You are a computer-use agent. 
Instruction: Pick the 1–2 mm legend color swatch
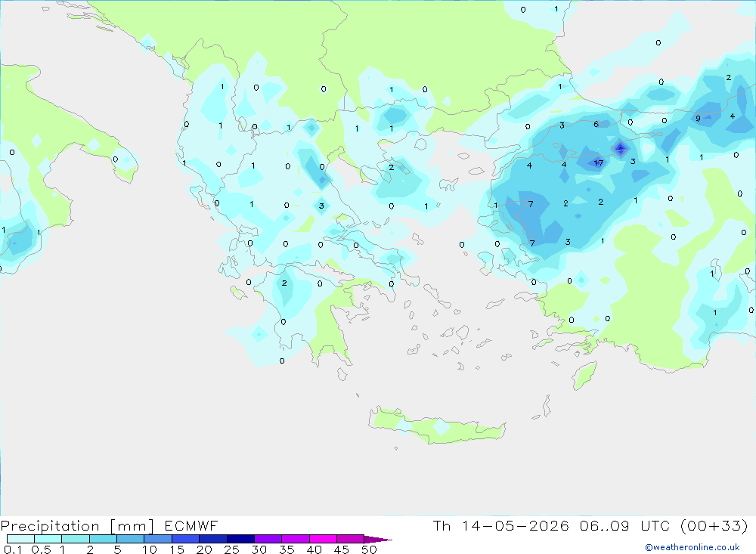(x=76, y=539)
